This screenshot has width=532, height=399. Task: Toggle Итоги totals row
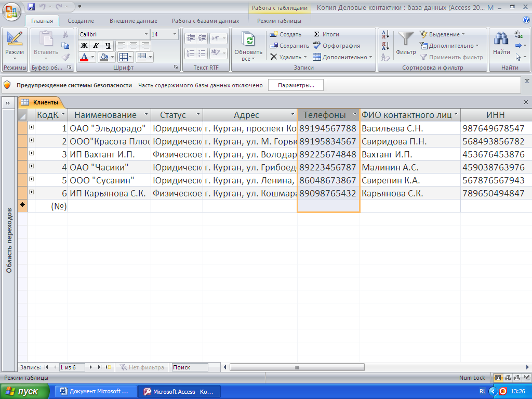[326, 34]
